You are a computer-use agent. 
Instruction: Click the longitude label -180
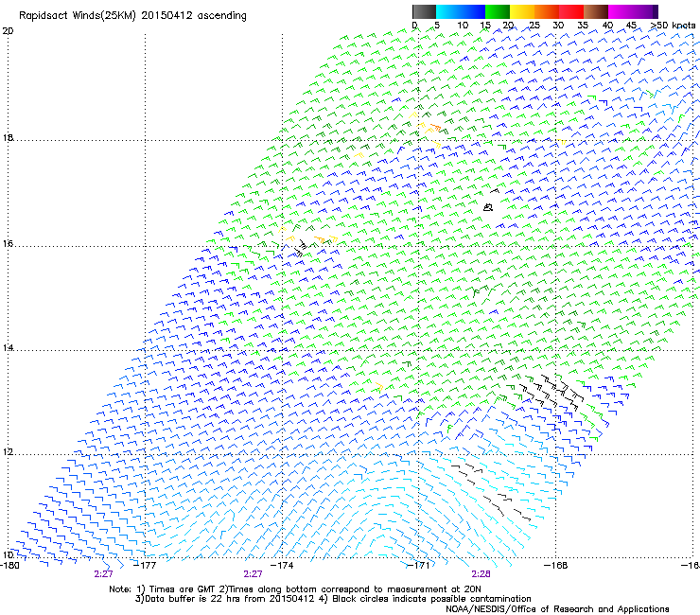pyautogui.click(x=9, y=566)
